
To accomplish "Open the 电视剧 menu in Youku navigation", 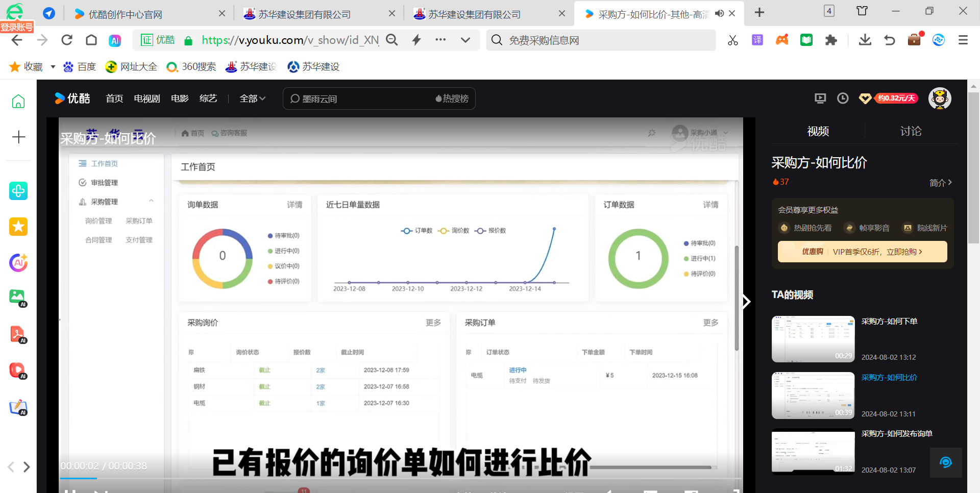I will 146,98.
